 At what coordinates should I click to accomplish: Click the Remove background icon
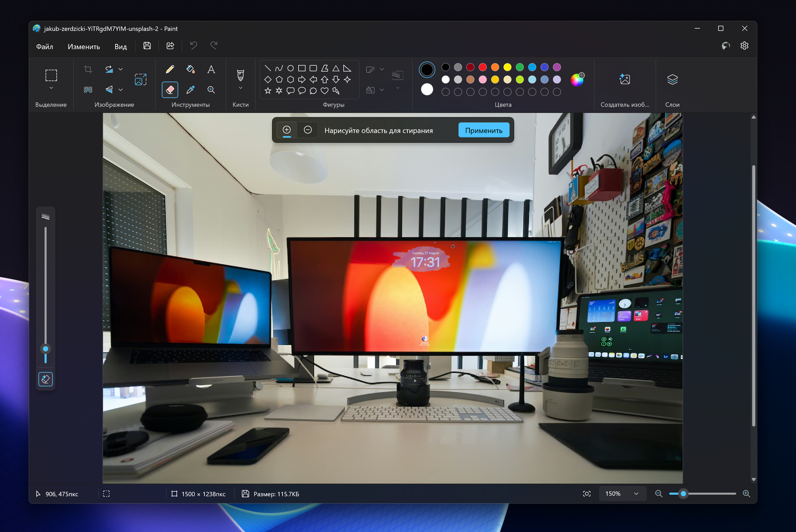click(88, 90)
